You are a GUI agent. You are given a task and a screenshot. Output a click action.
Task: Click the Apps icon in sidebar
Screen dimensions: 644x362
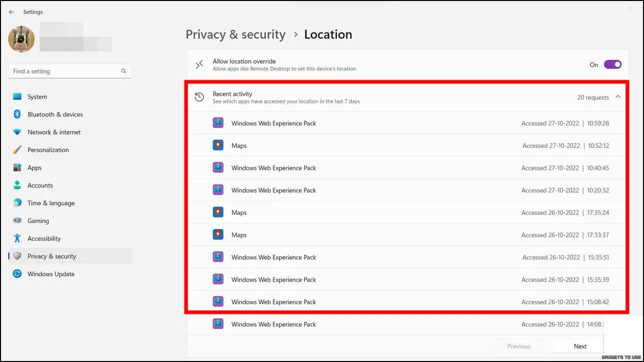click(18, 168)
